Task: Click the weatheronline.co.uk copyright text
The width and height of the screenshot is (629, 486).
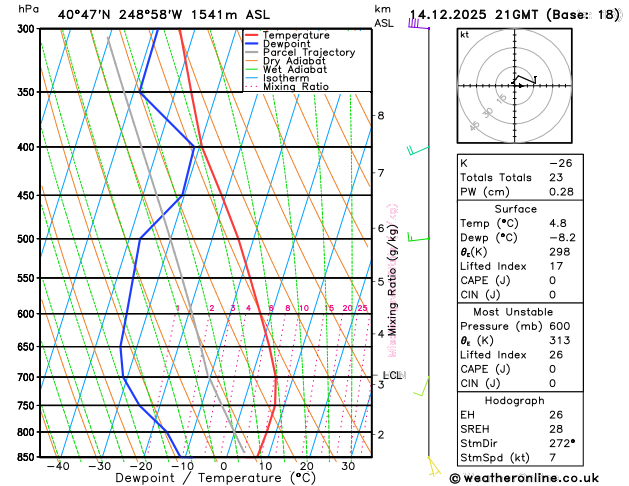Action: point(524,478)
